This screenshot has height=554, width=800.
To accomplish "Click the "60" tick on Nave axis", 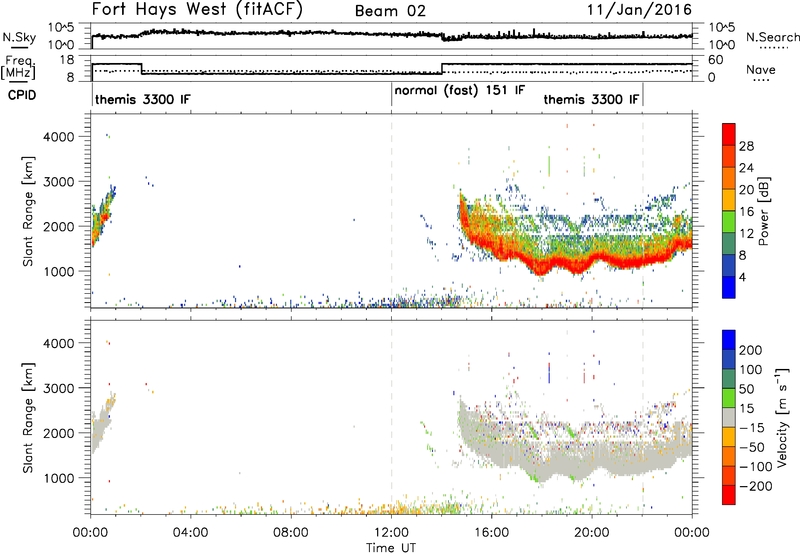I will click(x=715, y=60).
